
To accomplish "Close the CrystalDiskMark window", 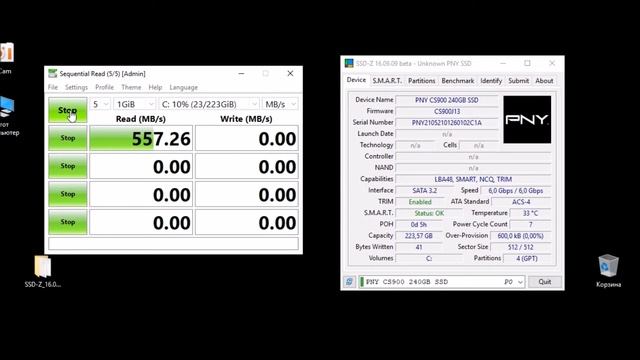I will tap(290, 73).
